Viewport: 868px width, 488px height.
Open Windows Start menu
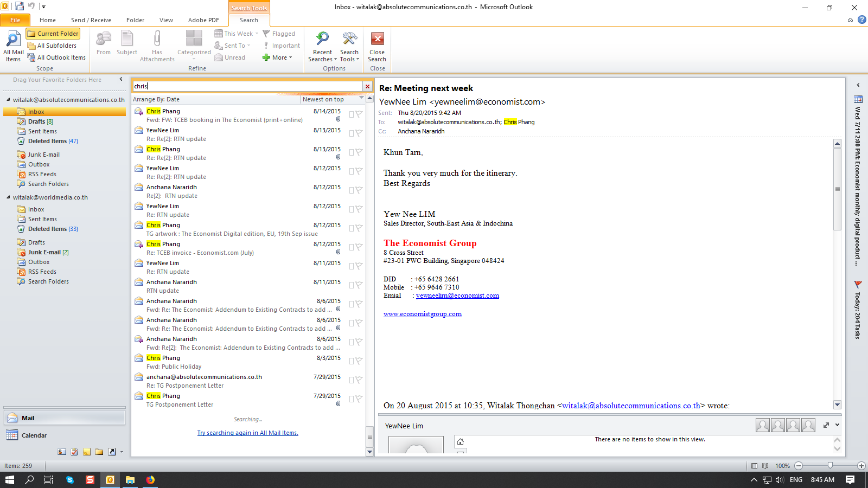10,480
